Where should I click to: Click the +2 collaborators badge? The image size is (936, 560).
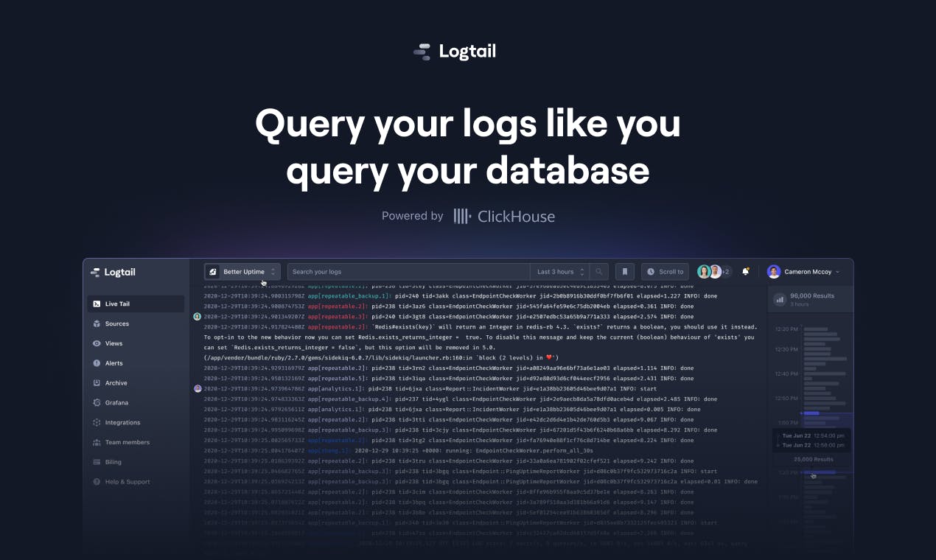[726, 272]
